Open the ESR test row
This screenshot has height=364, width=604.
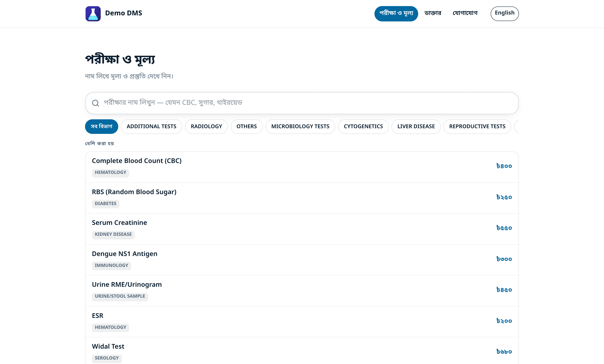click(302, 322)
